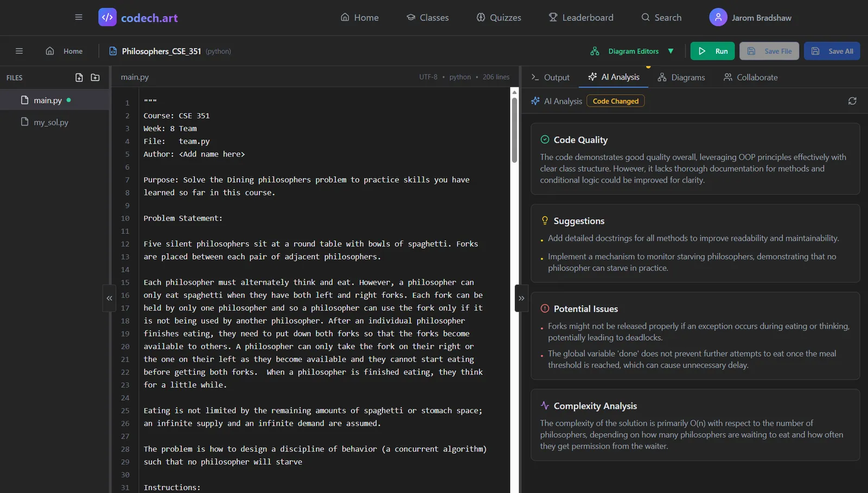
Task: Open the hamburger menu in top header
Action: click(x=79, y=17)
